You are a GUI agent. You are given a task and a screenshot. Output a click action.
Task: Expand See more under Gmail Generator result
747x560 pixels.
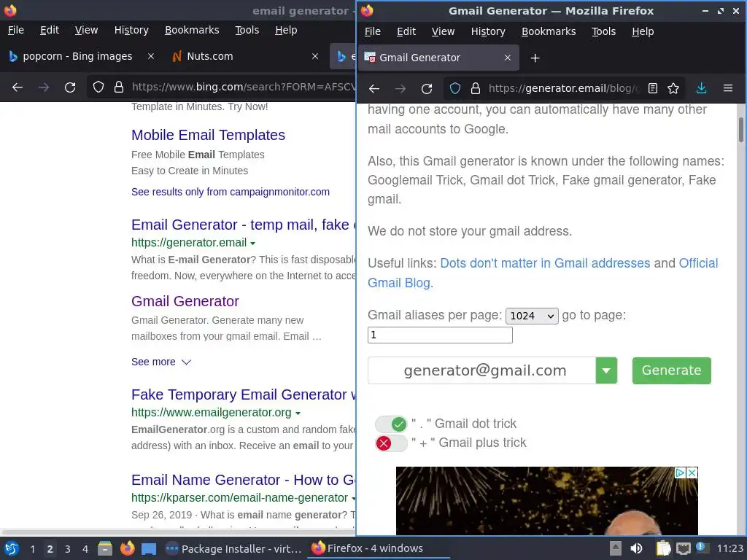tap(161, 362)
